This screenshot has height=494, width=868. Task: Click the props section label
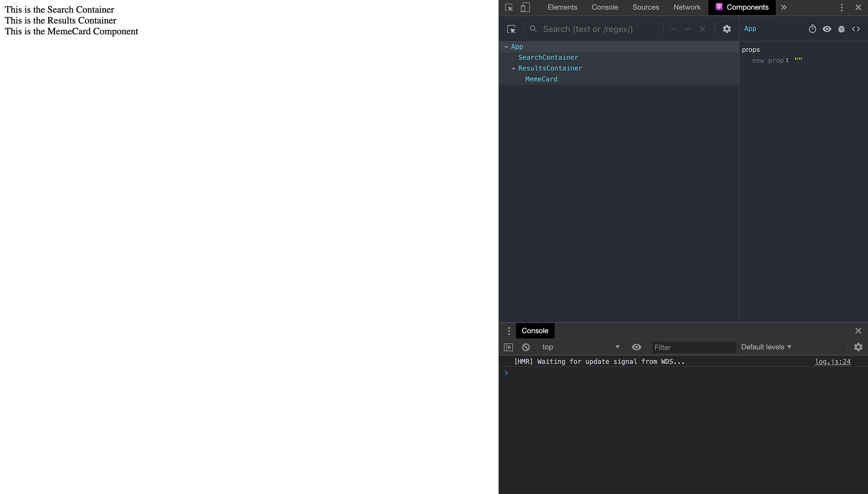(x=751, y=50)
